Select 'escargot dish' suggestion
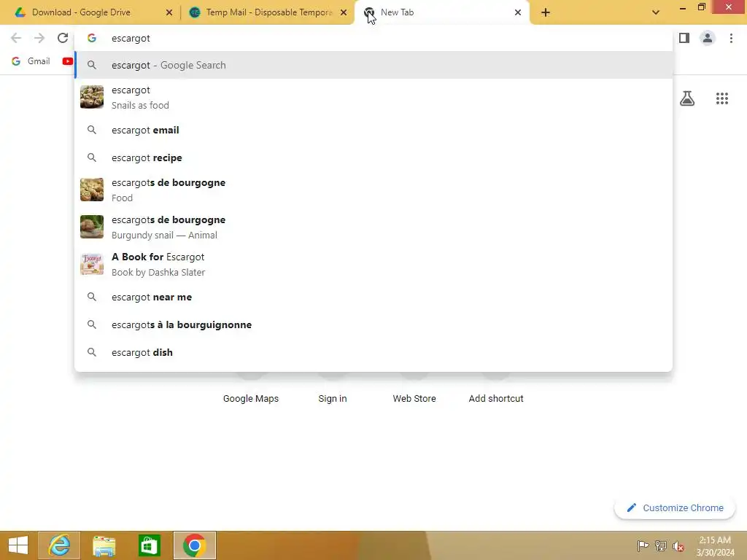The height and width of the screenshot is (560, 747). 373,352
